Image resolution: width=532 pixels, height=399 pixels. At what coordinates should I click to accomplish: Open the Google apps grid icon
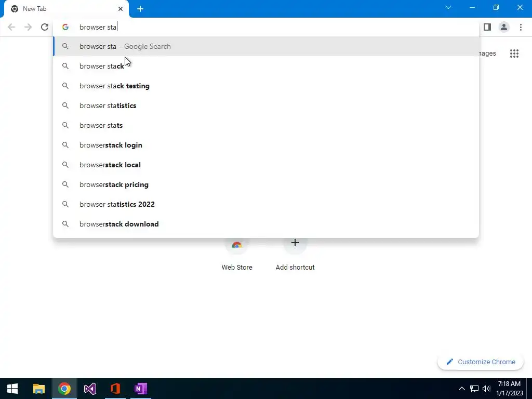tap(514, 54)
